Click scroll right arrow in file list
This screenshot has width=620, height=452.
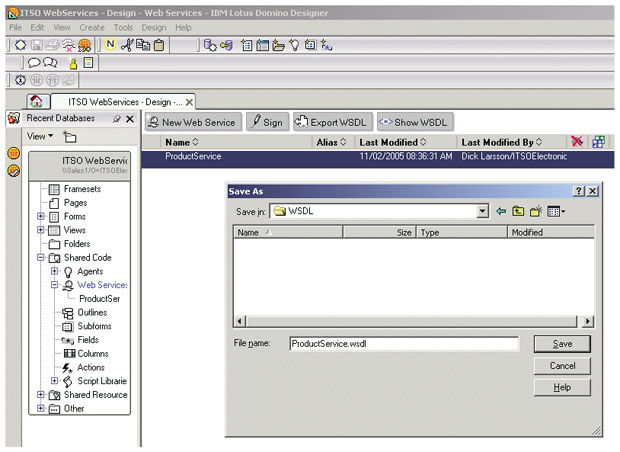pos(588,321)
